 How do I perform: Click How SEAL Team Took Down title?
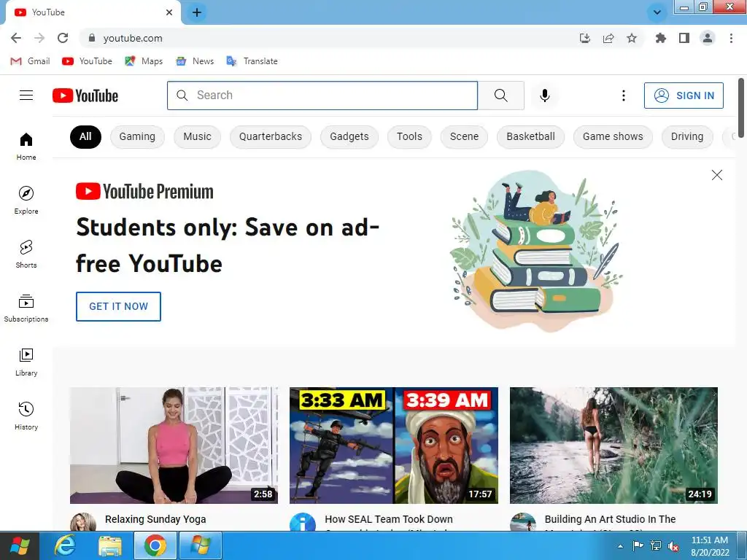[x=389, y=519]
